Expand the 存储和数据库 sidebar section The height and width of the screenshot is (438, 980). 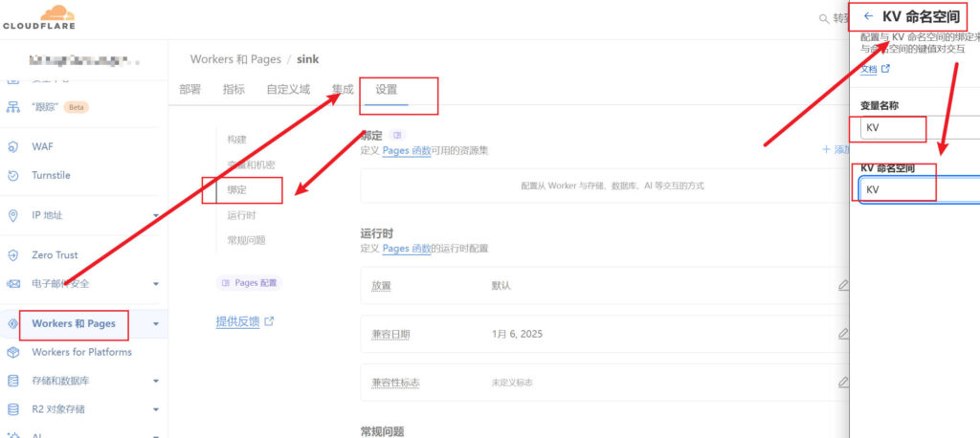click(155, 381)
